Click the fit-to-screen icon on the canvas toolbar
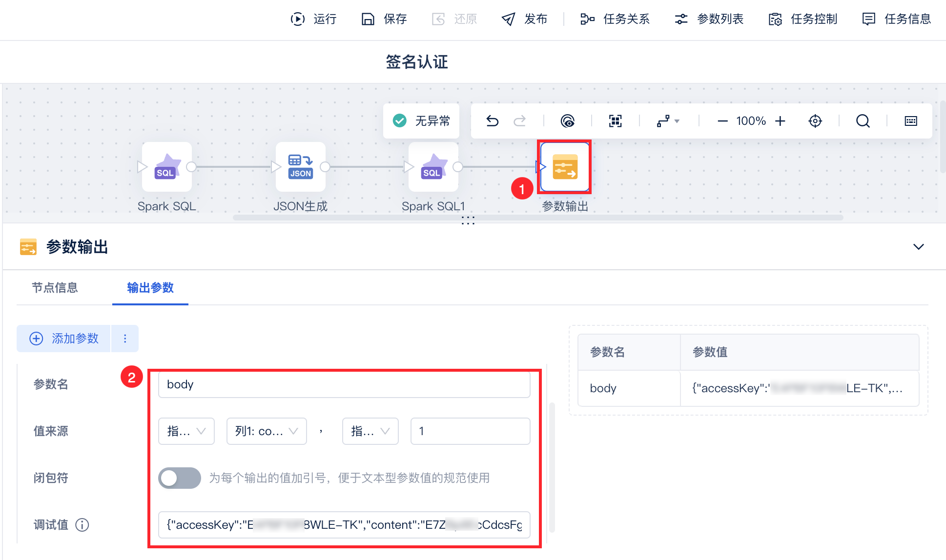This screenshot has height=560, width=946. (x=615, y=121)
